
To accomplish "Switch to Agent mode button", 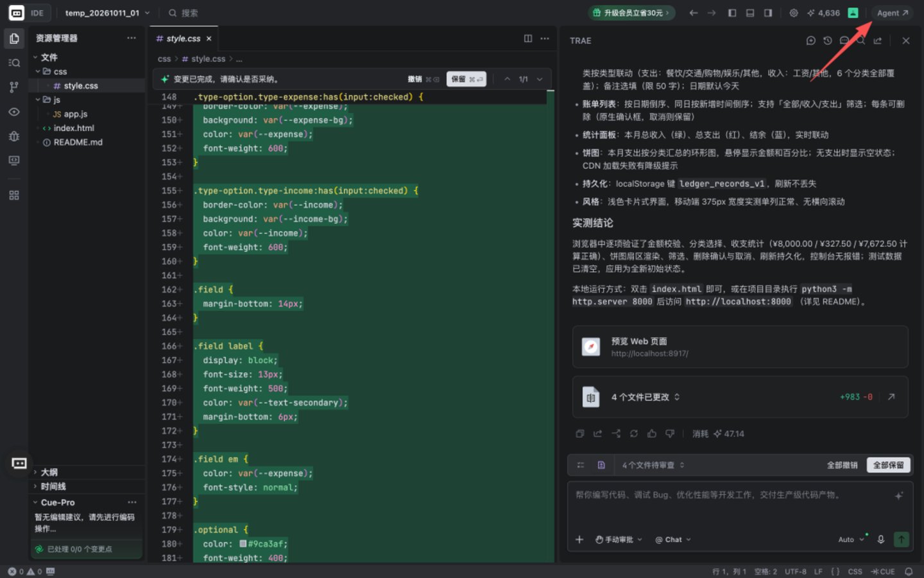I will [x=893, y=13].
